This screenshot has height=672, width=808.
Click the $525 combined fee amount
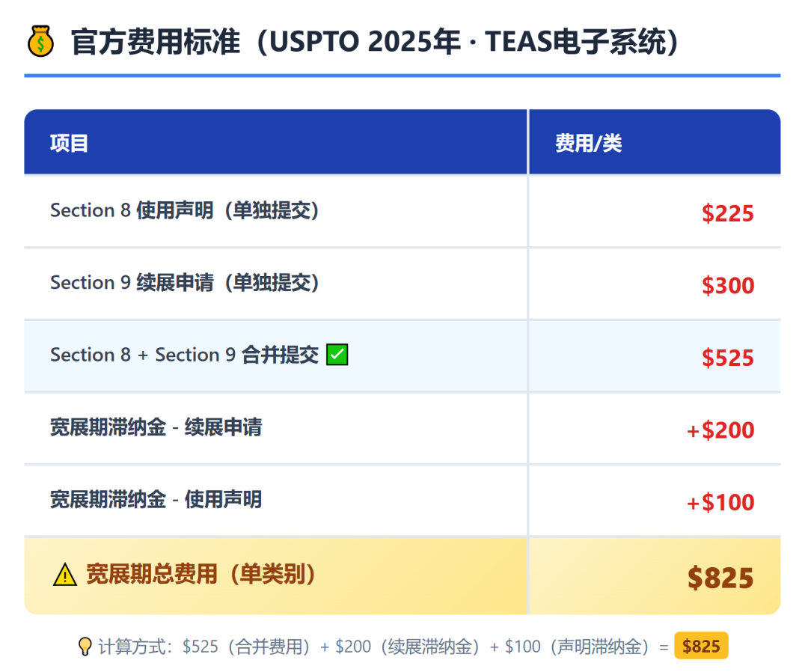(728, 358)
